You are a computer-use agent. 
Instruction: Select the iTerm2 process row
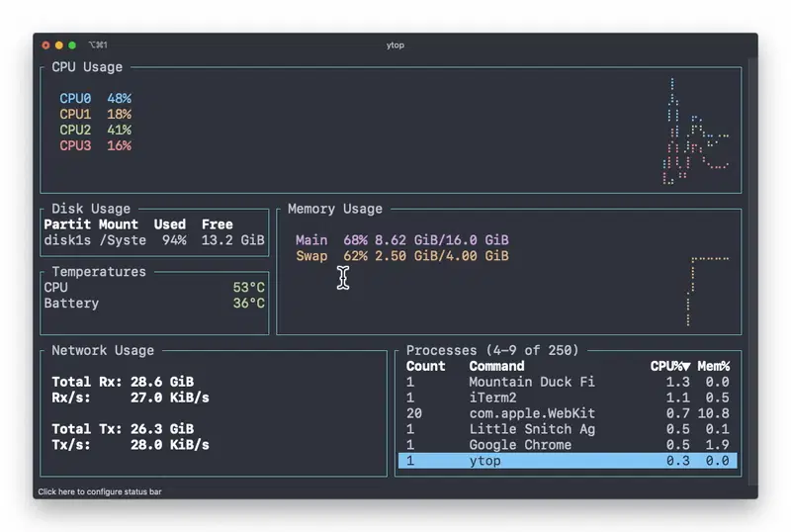click(x=568, y=398)
